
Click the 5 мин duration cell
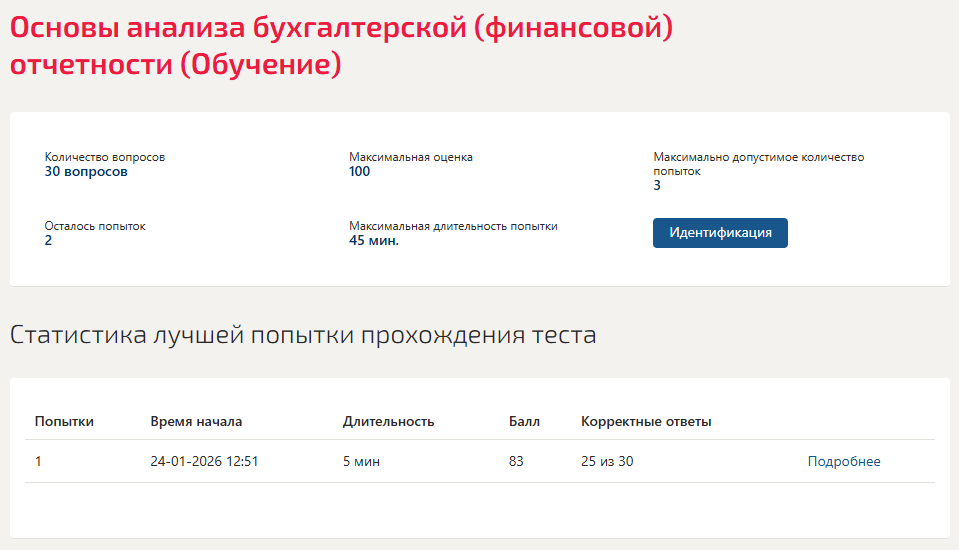click(x=361, y=461)
